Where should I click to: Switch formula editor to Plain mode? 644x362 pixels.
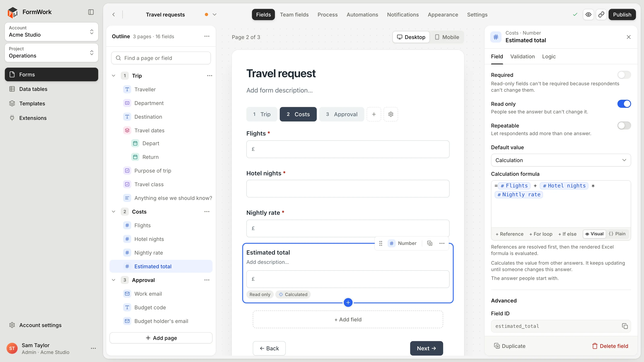coord(617,234)
